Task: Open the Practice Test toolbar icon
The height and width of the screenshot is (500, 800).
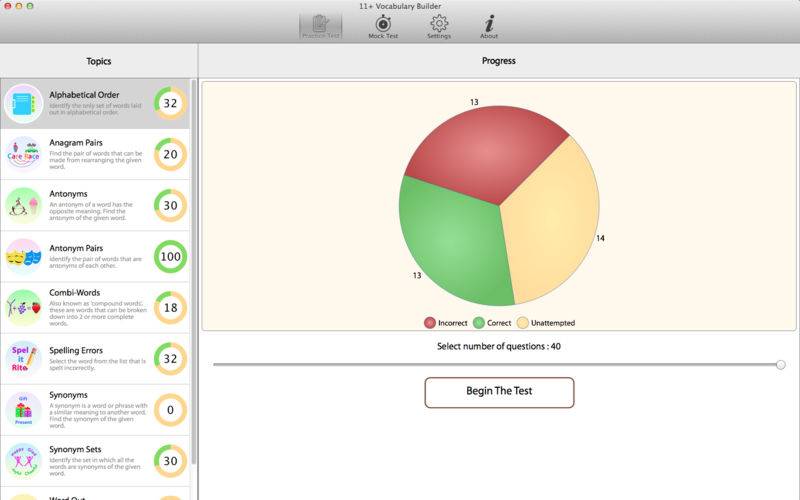Action: 320,26
